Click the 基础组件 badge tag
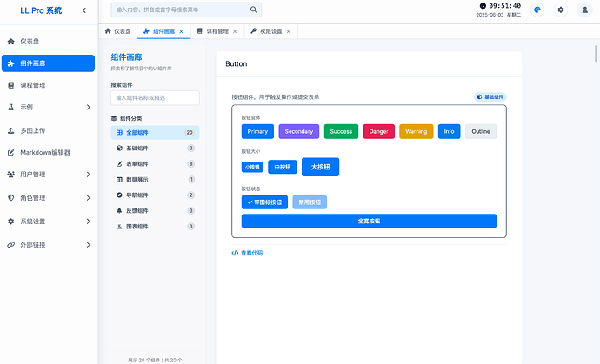The width and height of the screenshot is (600, 364). (x=490, y=97)
